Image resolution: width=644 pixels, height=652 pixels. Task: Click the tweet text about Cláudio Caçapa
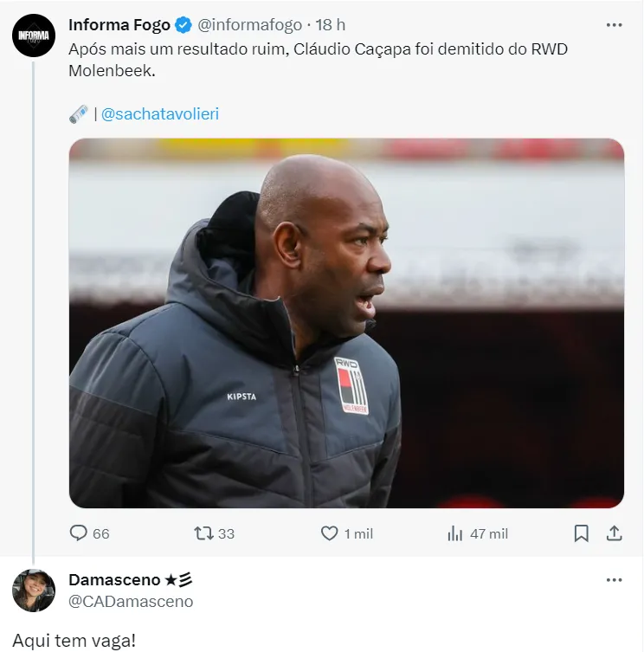click(318, 60)
